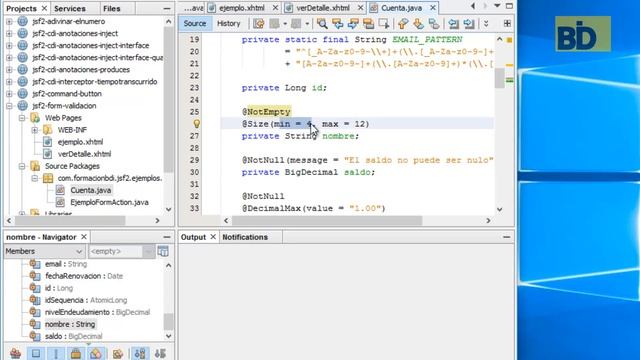The image size is (640, 360).
Task: Expand jsf2-command-button project
Action: (x=9, y=93)
